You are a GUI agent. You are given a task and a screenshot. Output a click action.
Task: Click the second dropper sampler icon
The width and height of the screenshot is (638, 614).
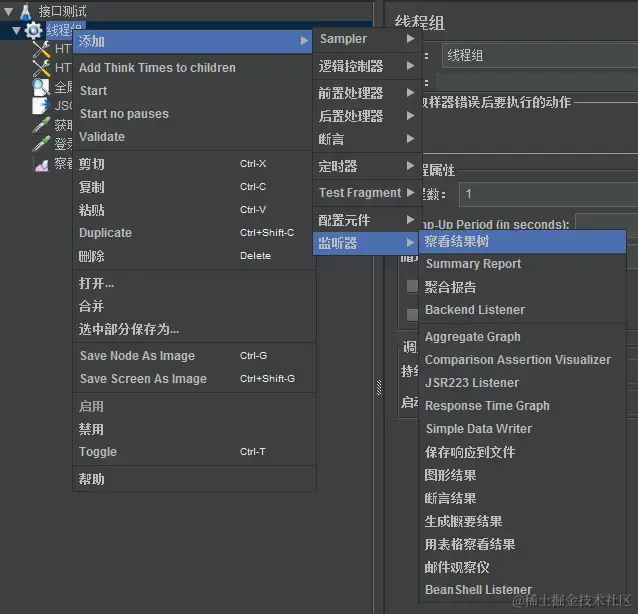point(42,143)
